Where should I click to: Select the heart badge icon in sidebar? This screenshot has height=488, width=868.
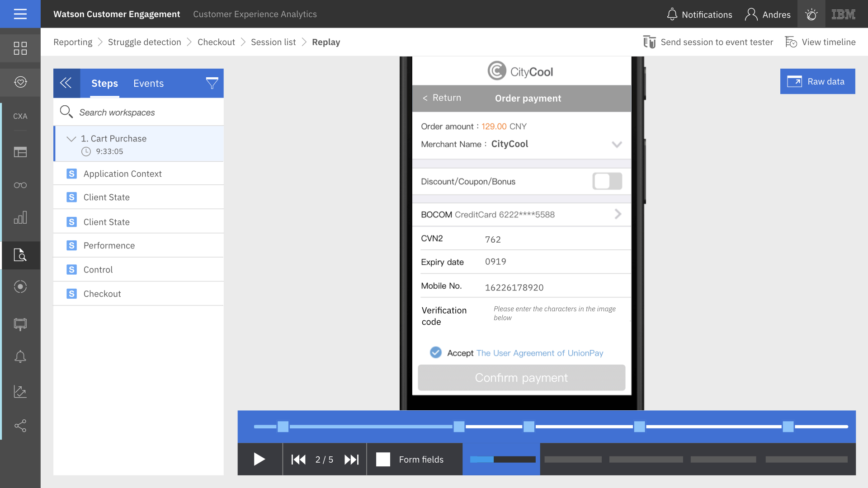coord(20,82)
